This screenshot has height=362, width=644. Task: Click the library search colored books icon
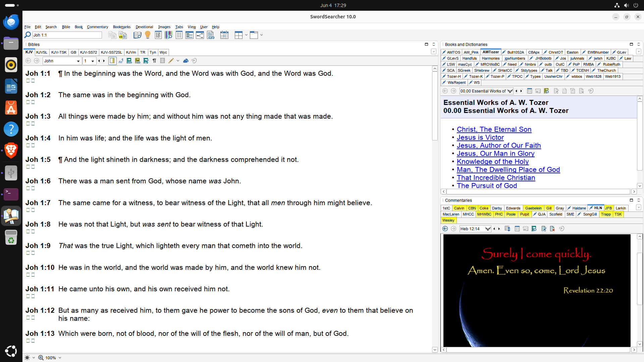[168, 35]
